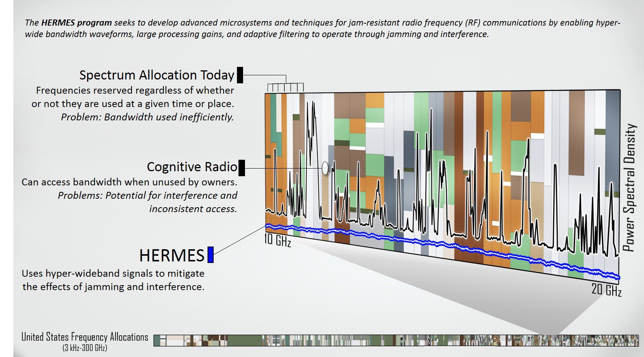644x357 pixels.
Task: Click the frequency allocations strip at the bottom
Action: click(x=396, y=340)
